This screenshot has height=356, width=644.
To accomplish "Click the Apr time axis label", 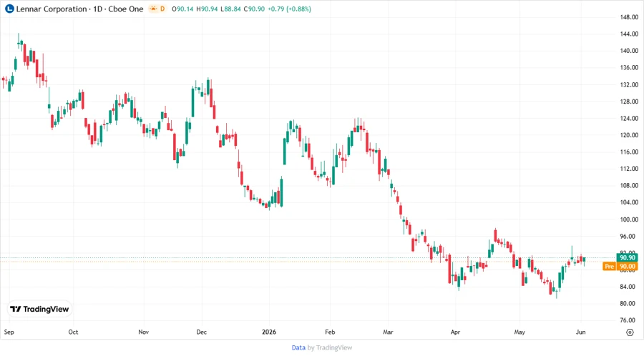I will (x=456, y=332).
